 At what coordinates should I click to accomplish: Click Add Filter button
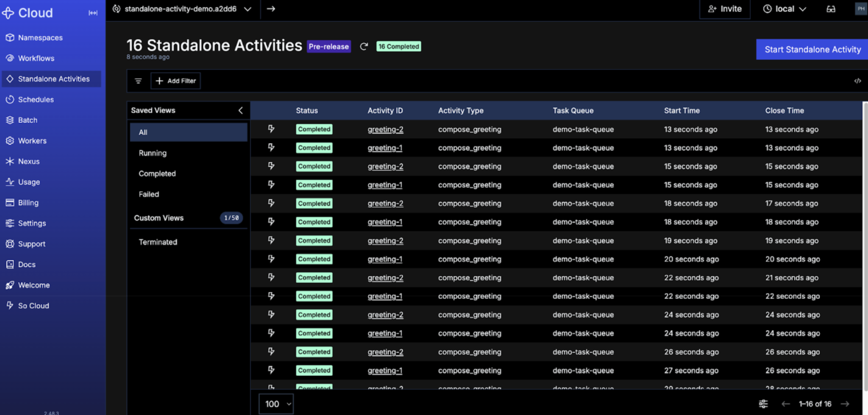point(176,81)
